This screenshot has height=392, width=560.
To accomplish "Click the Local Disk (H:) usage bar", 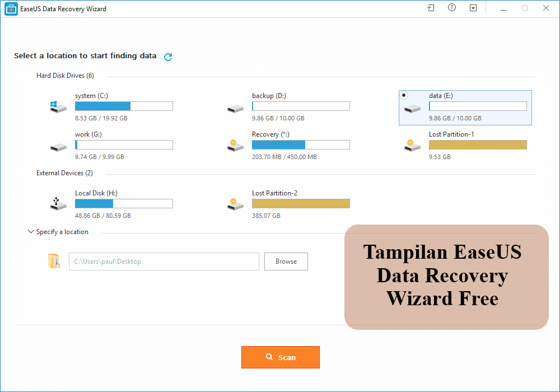I will 124,203.
